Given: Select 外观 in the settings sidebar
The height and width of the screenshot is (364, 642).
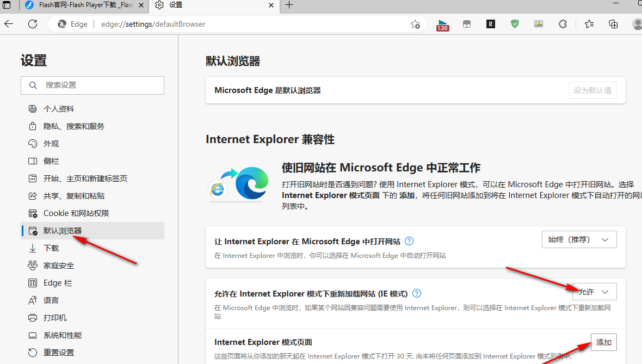Looking at the screenshot, I should (52, 143).
